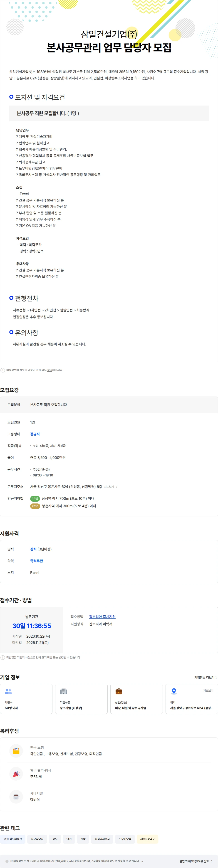Click the gray info icon in footer notice

[7, 861]
